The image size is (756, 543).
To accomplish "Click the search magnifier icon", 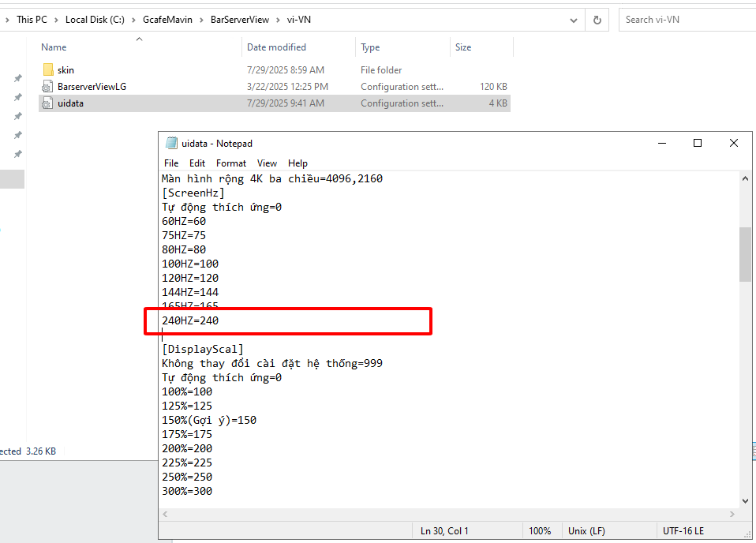I will [744, 20].
